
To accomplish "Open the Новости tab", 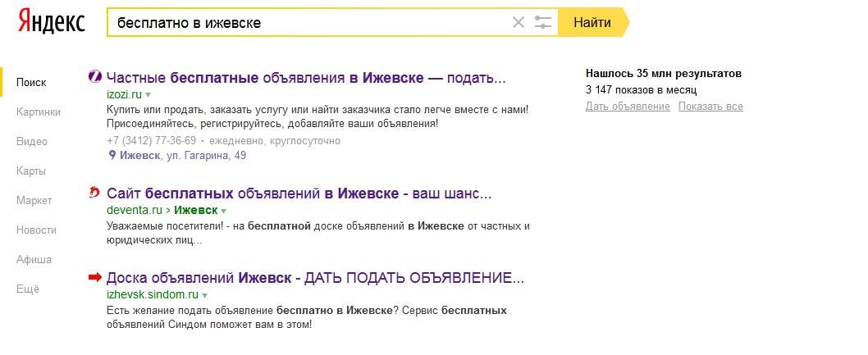I will pyautogui.click(x=36, y=230).
